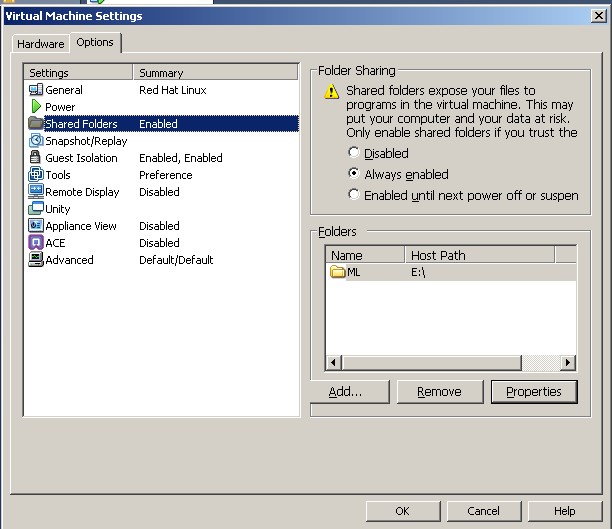The height and width of the screenshot is (529, 612).
Task: Click the Tools settings icon
Action: [x=36, y=175]
